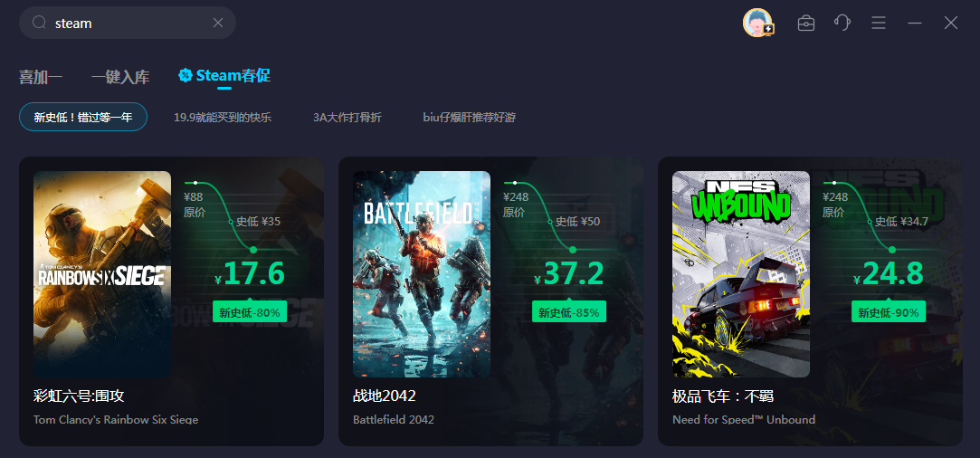Screen dimensions: 980x458
Task: Click in the steam search field
Action: coord(128,23)
